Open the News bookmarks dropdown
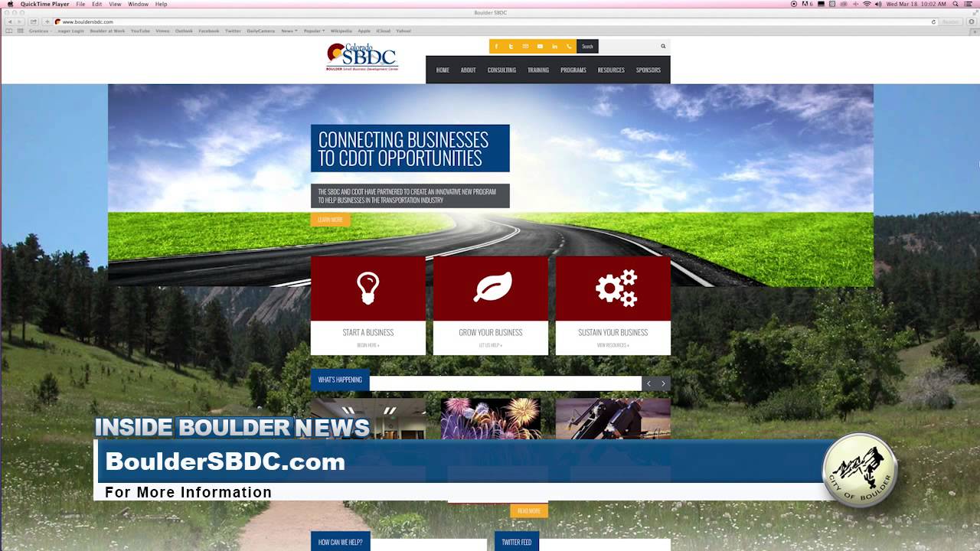The width and height of the screenshot is (980, 551). 289,31
